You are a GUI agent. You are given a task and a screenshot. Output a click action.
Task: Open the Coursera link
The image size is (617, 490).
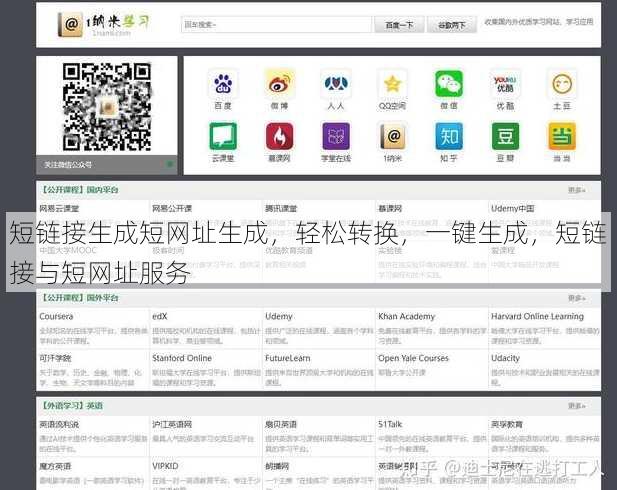[x=56, y=316]
